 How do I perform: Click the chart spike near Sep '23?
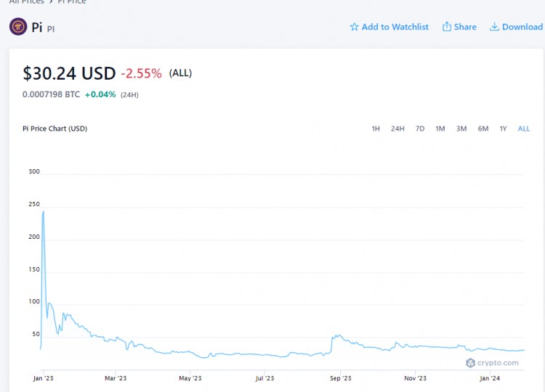click(334, 336)
